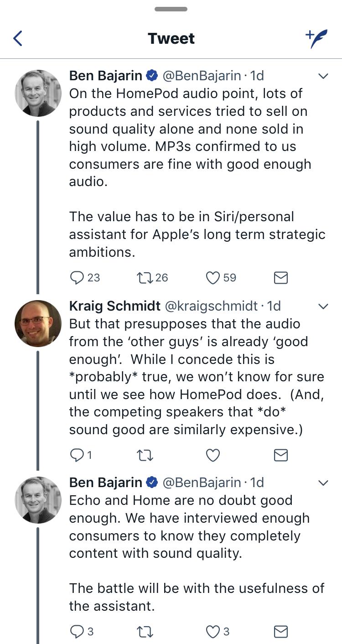Reply to Ben Bajarin's HomePod audio tweet
Screen dimensions: 342x644
point(78,277)
